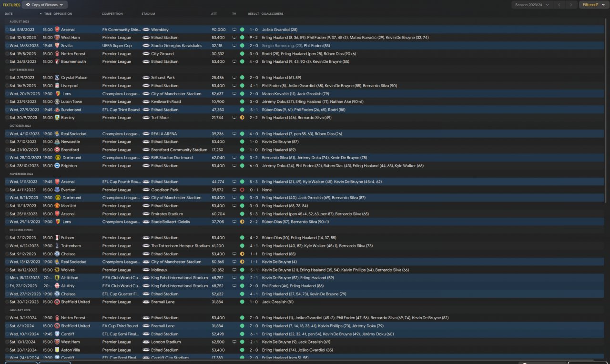Click the Al-Ittihad club badge

57,278
